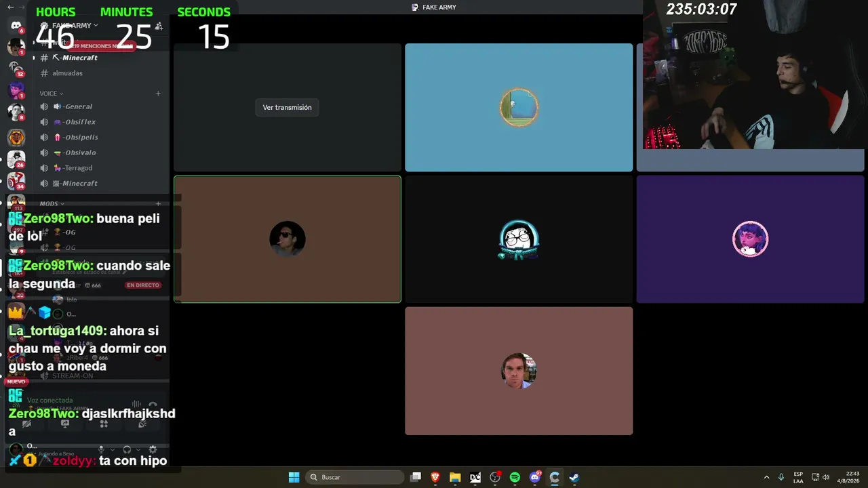This screenshot has height=488, width=868.
Task: Toggle microphone mute in user panel
Action: pos(102,449)
